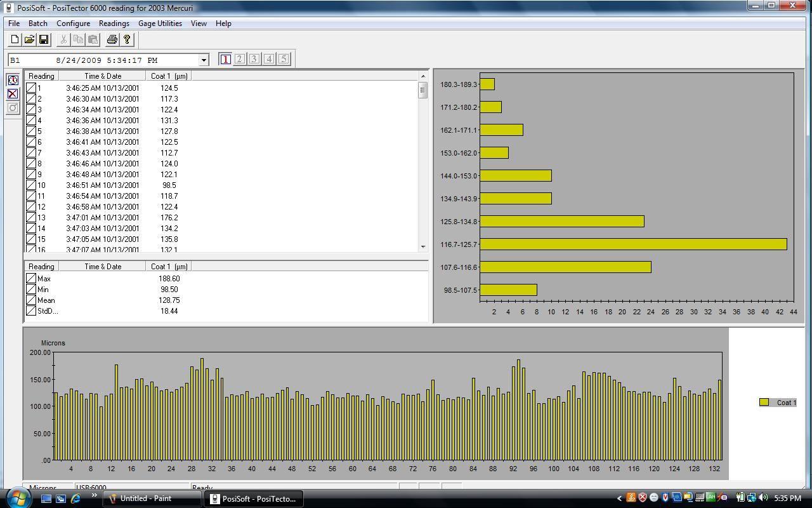Click the Reading header in statistics panel

tap(41, 267)
